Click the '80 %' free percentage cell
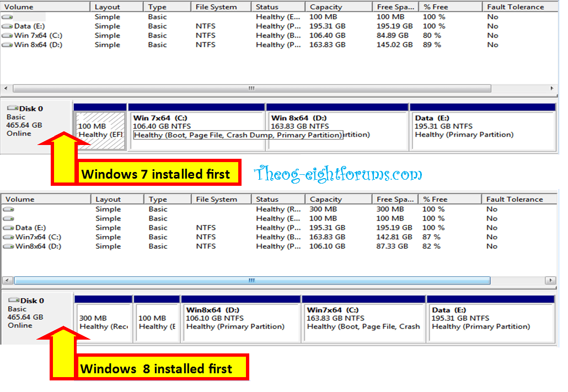568x392 pixels. point(432,35)
